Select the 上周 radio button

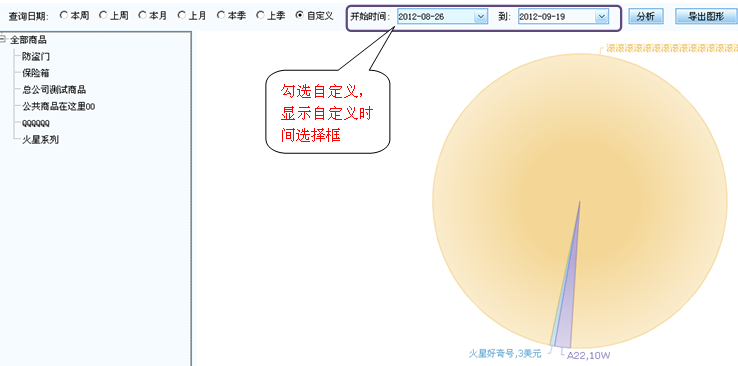click(103, 16)
